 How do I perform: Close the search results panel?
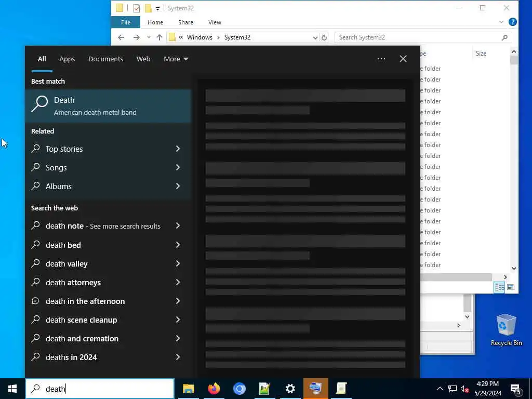click(403, 59)
